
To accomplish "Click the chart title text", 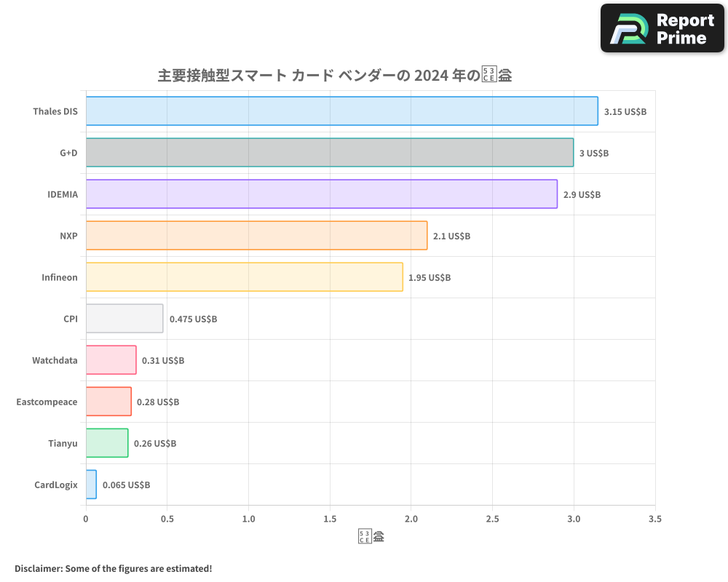I will (333, 74).
